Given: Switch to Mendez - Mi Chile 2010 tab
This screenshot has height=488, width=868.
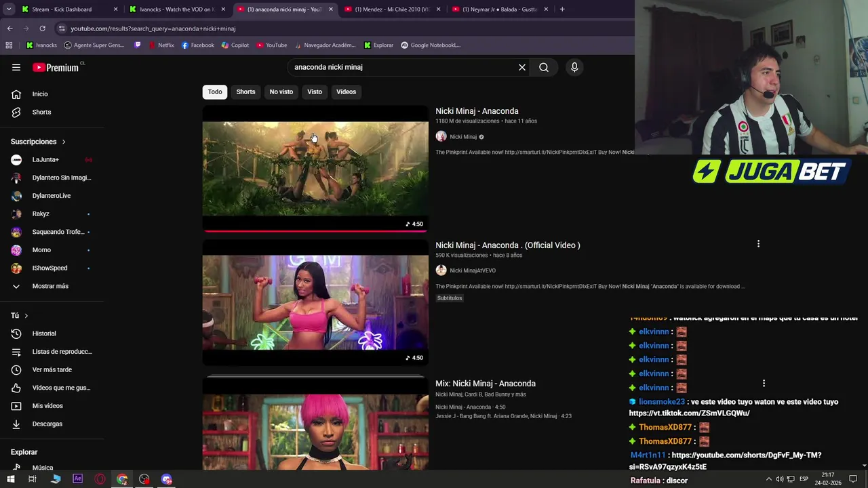Looking at the screenshot, I should pos(393,9).
